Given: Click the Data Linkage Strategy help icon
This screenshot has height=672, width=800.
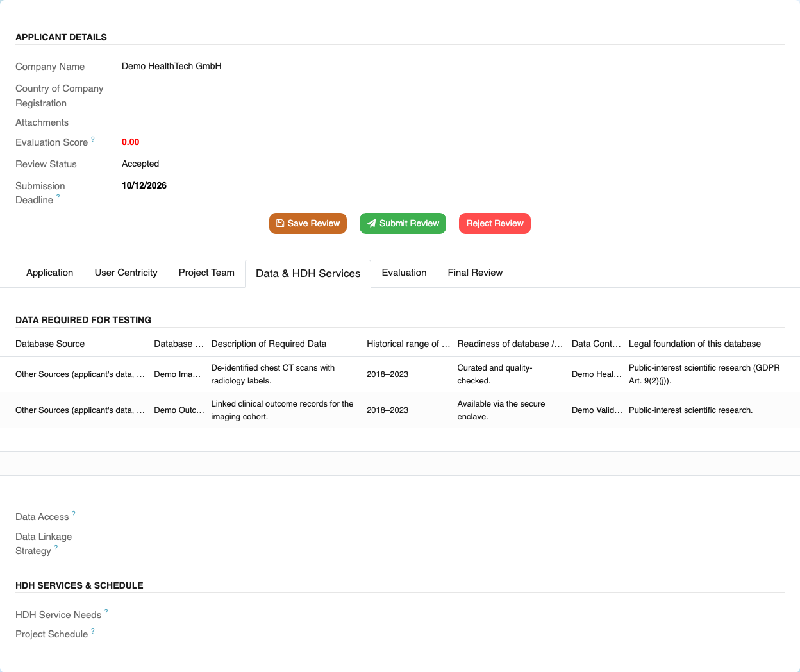Looking at the screenshot, I should 56,548.
